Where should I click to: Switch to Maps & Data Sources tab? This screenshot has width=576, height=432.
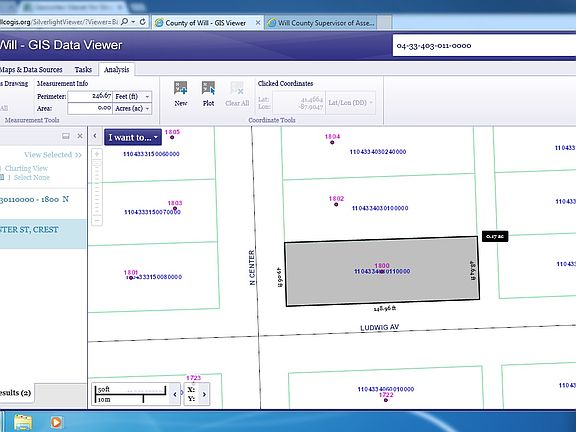31,69
